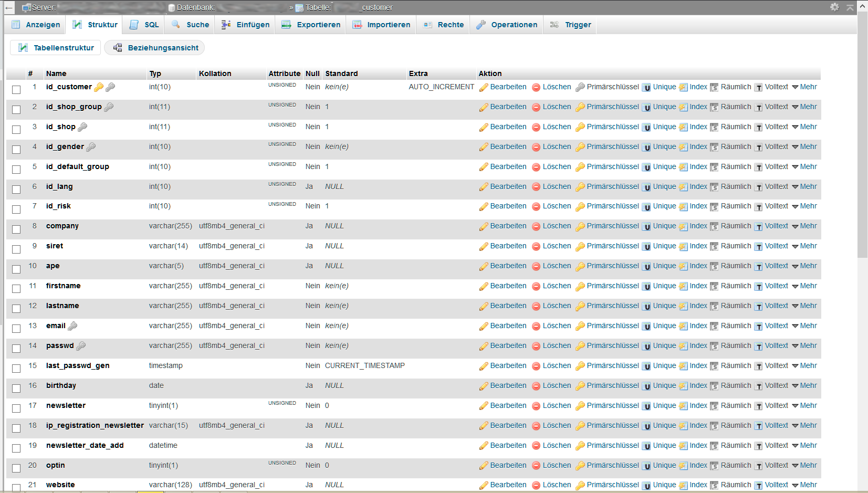Open Mehr menu for passwd row

[804, 345]
